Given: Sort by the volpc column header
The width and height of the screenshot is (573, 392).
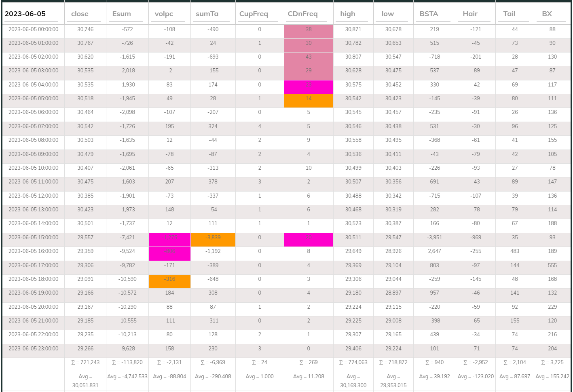Looking at the screenshot, I should click(163, 13).
